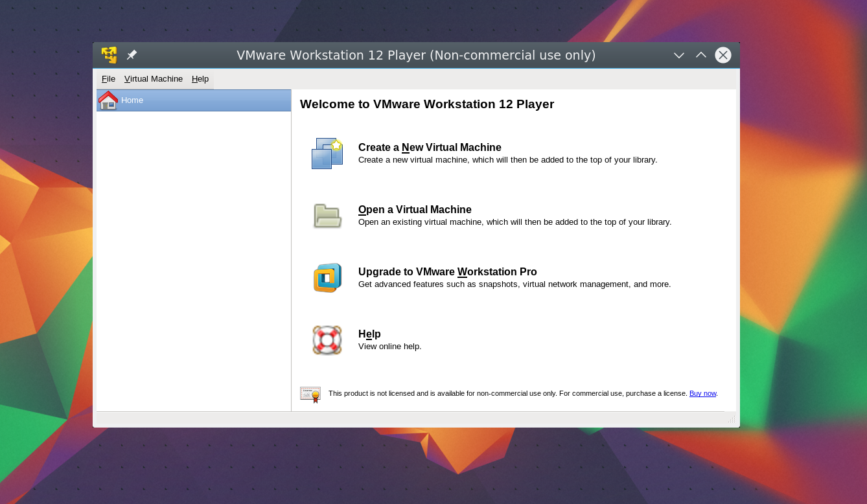867x504 pixels.
Task: Open the Virtual Machine menu
Action: coord(154,79)
